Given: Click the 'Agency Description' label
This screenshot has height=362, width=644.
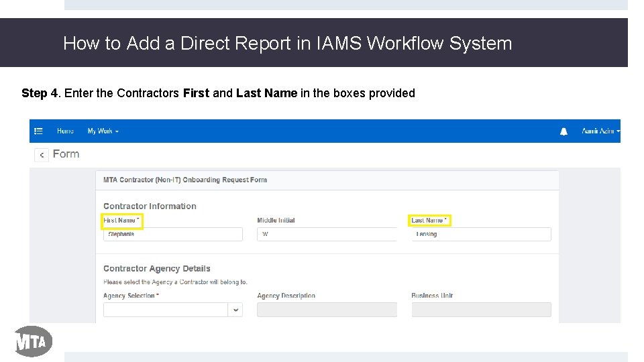Looking at the screenshot, I should pos(286,296).
